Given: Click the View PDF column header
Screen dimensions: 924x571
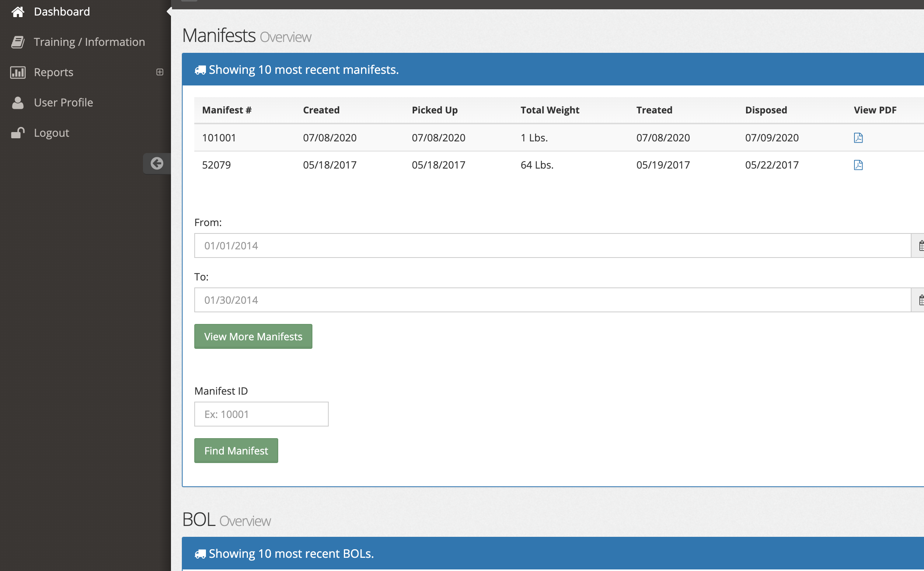Looking at the screenshot, I should (x=875, y=110).
